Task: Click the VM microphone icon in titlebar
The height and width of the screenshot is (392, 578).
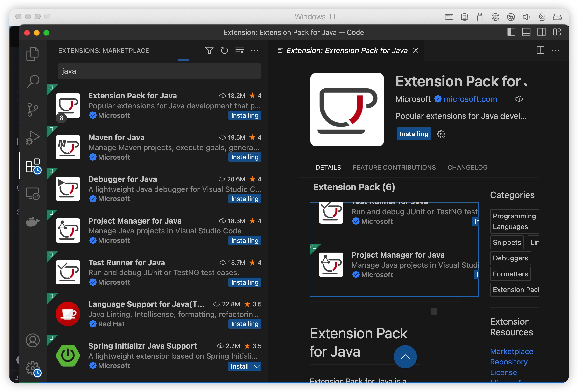Action: pos(542,17)
